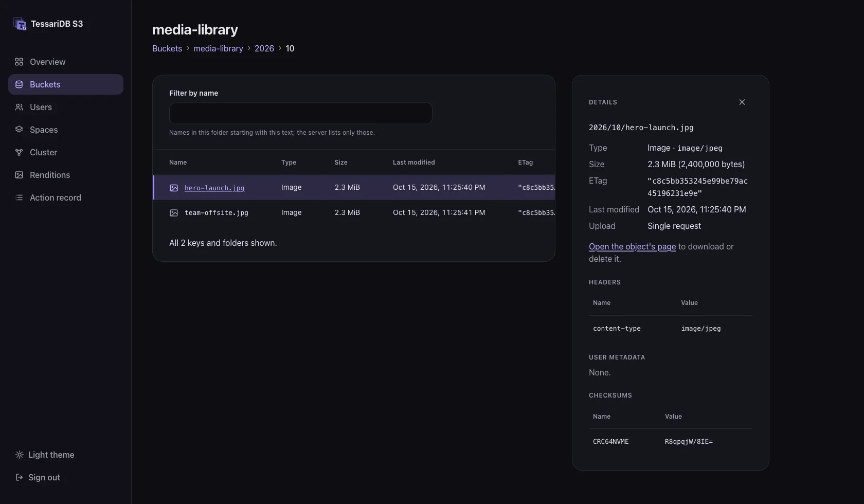Image resolution: width=864 pixels, height=504 pixels.
Task: Open the Action record page
Action: (x=66, y=197)
